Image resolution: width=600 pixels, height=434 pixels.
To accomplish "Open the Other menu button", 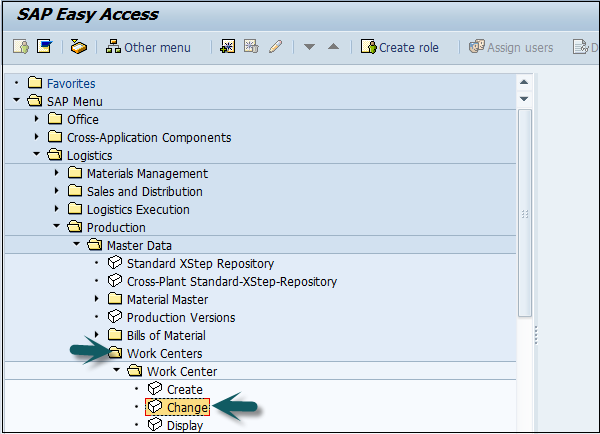I will click(x=148, y=47).
